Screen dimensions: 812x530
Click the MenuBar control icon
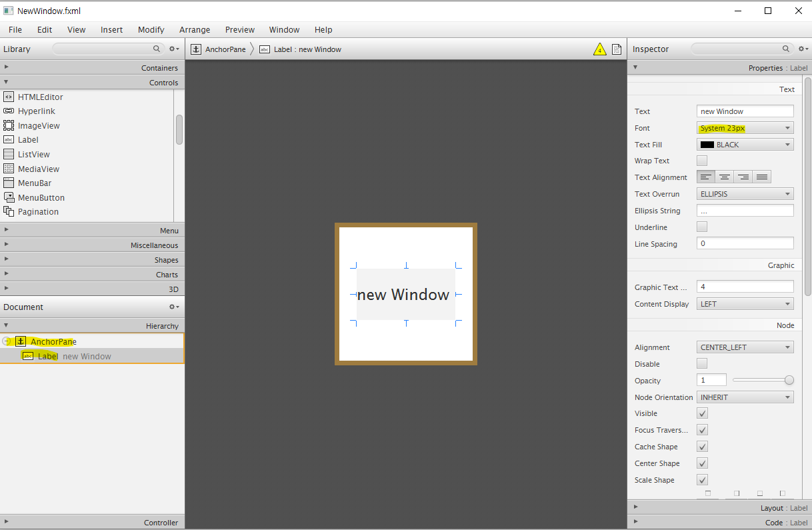9,183
